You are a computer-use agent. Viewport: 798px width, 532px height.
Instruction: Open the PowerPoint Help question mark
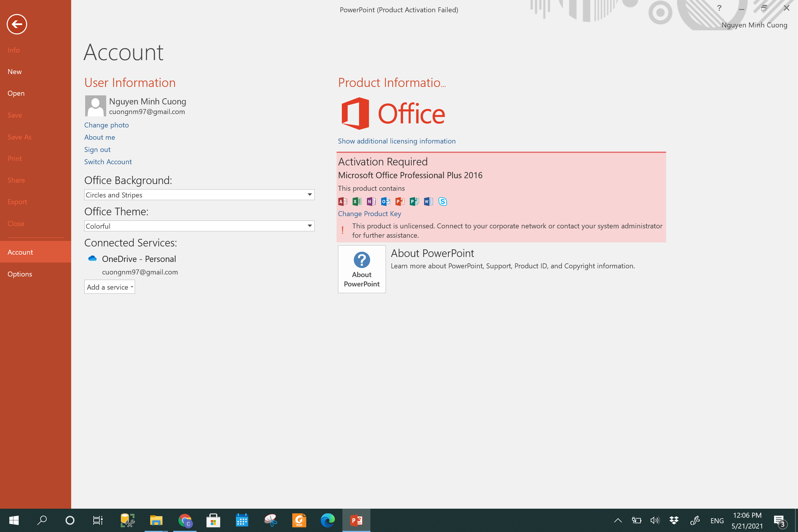(719, 8)
